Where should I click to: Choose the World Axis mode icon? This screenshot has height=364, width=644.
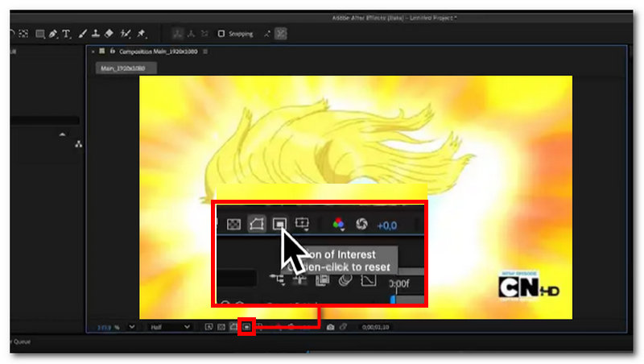[x=191, y=34]
